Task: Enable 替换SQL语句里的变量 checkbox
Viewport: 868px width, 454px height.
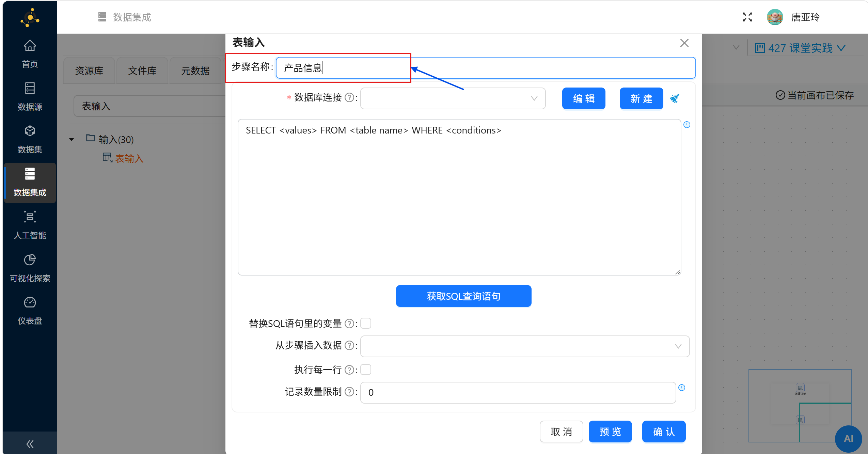Action: tap(366, 323)
